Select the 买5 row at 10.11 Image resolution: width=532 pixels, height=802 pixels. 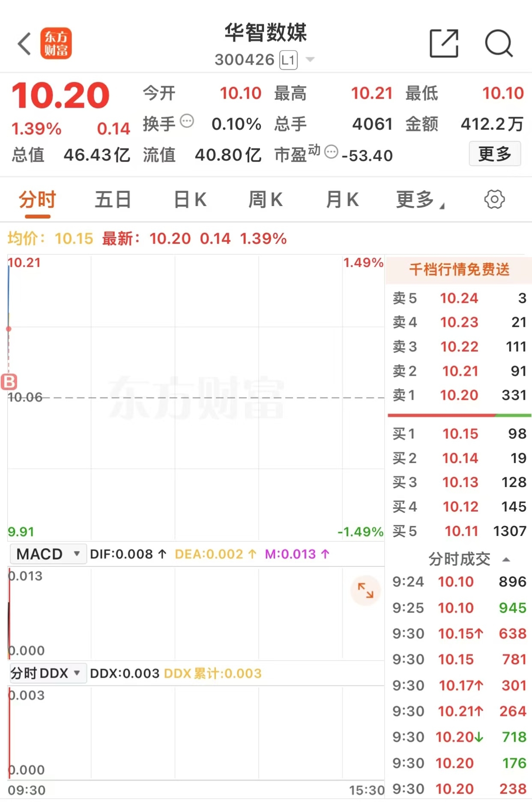[x=459, y=531]
